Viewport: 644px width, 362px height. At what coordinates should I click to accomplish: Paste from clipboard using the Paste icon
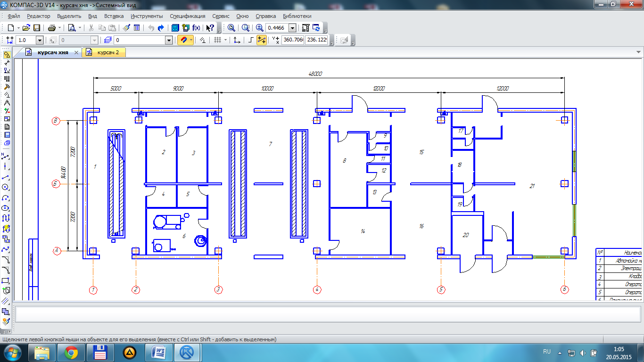[112, 28]
